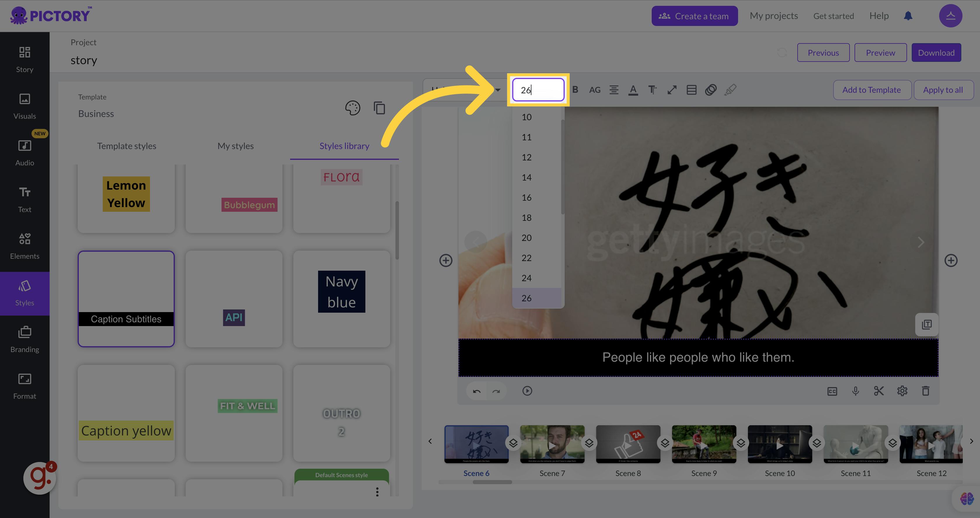This screenshot has width=980, height=518.
Task: Open text decoration T icon
Action: click(653, 90)
